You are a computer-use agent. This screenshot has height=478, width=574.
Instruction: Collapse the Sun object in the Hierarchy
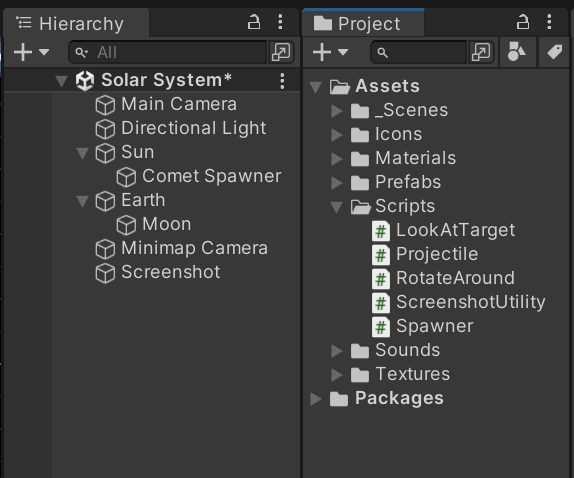(82, 153)
